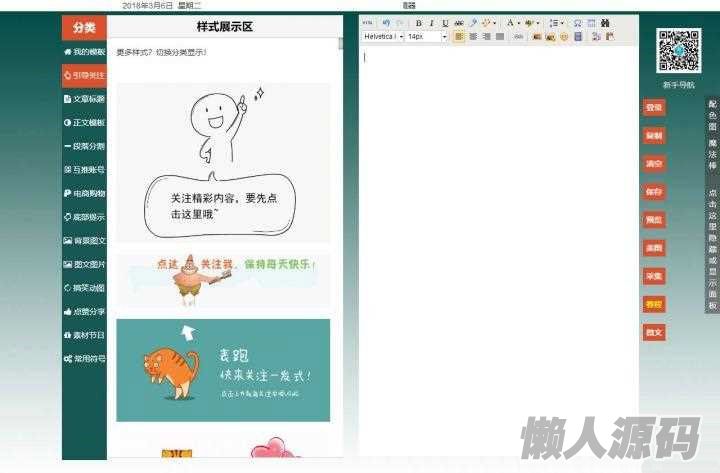
Task: Insert the stick figure speech bubble template
Action: click(x=223, y=162)
